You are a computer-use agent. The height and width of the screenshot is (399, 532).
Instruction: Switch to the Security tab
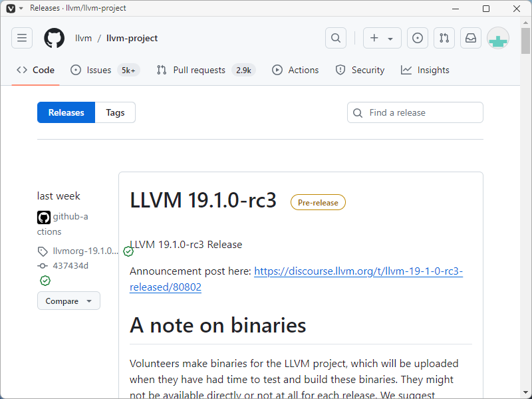tap(360, 70)
